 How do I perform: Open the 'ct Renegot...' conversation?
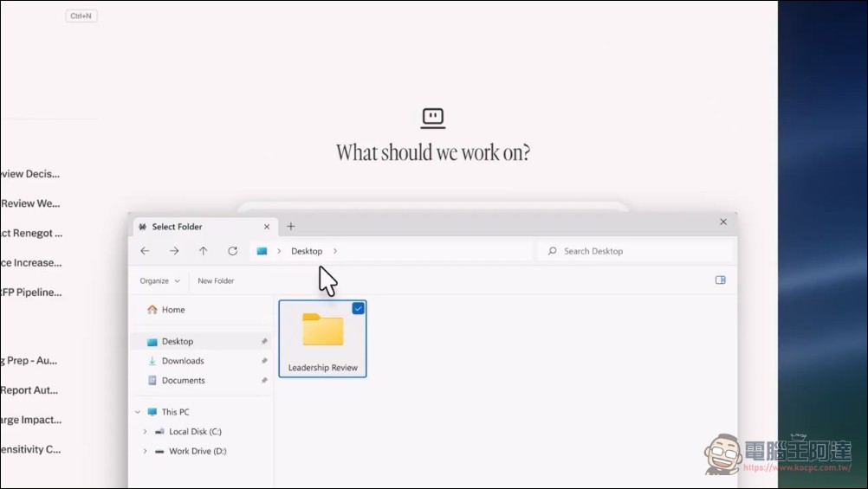[31, 234]
